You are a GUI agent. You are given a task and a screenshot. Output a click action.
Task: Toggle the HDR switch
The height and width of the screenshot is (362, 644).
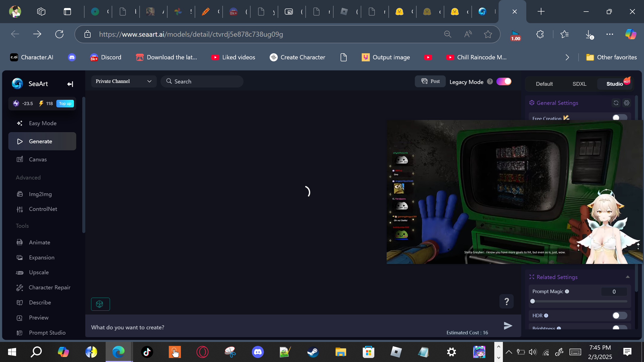point(620,315)
